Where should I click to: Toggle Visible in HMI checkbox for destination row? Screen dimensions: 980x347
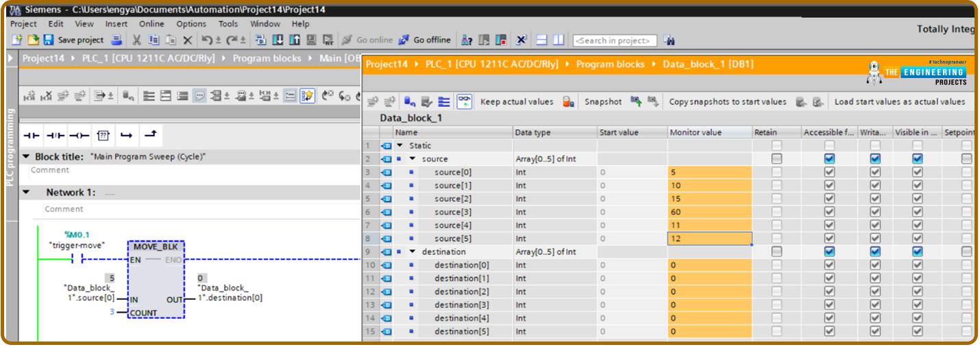click(x=917, y=252)
